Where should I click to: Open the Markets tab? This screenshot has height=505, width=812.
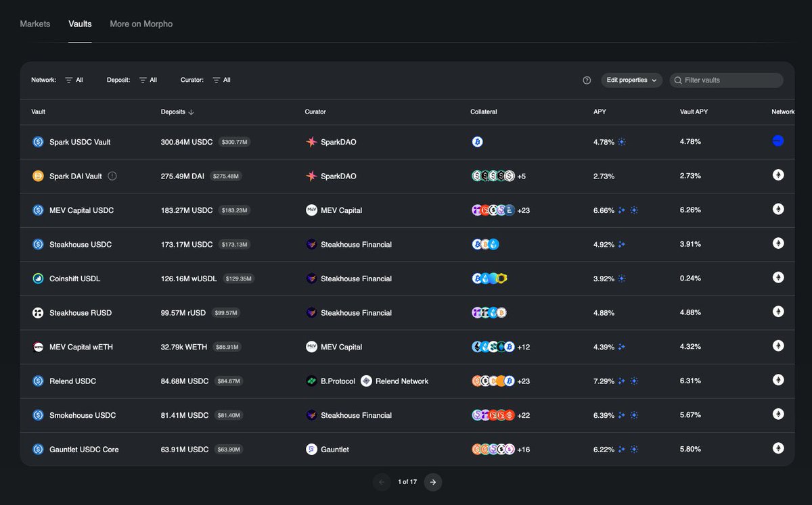click(35, 24)
